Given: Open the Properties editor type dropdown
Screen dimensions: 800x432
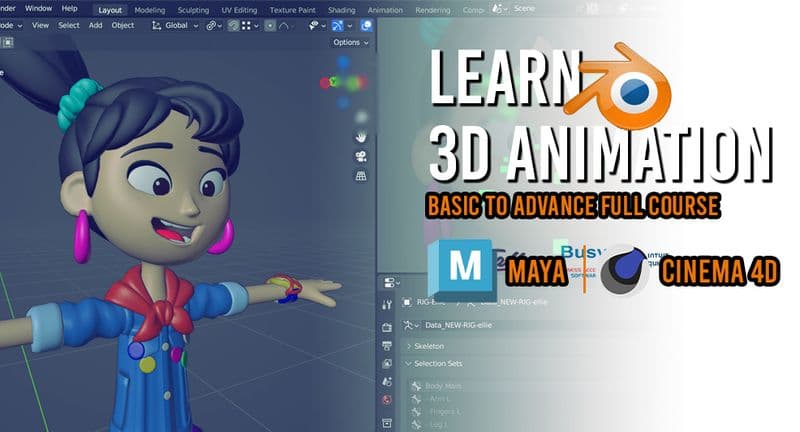Looking at the screenshot, I should click(x=392, y=283).
